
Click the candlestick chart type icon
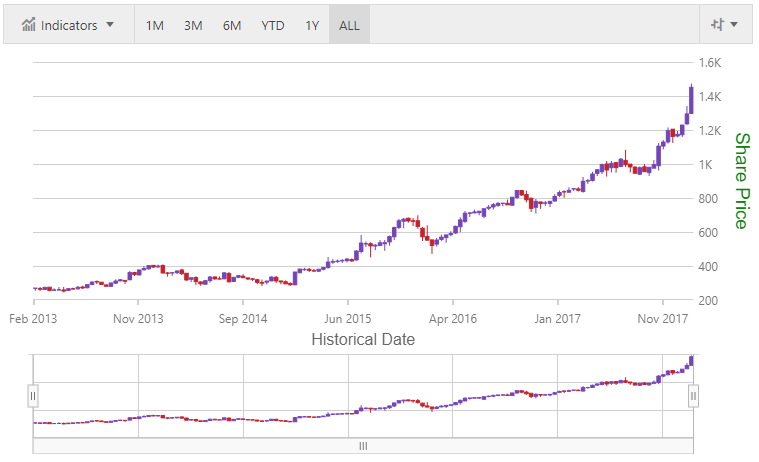click(716, 25)
